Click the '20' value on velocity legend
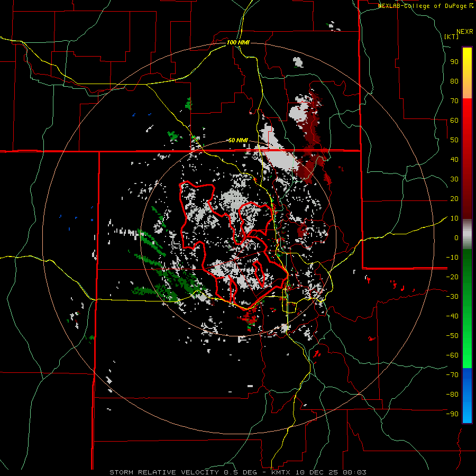Screen dimensions: 476x476 coord(454,198)
